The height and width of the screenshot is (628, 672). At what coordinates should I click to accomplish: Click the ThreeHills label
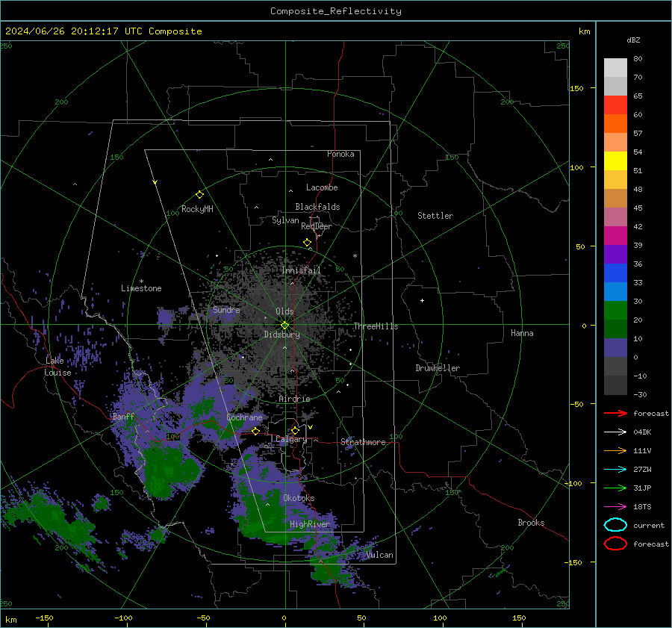click(x=376, y=326)
